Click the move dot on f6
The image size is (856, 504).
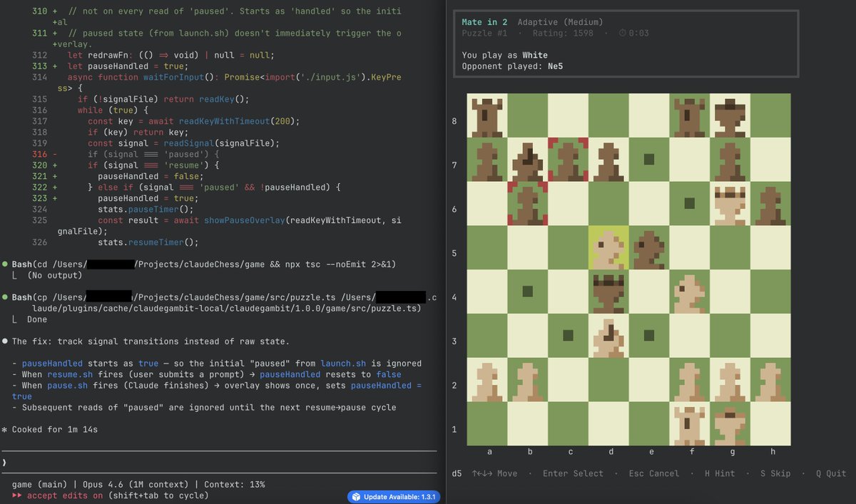click(690, 204)
